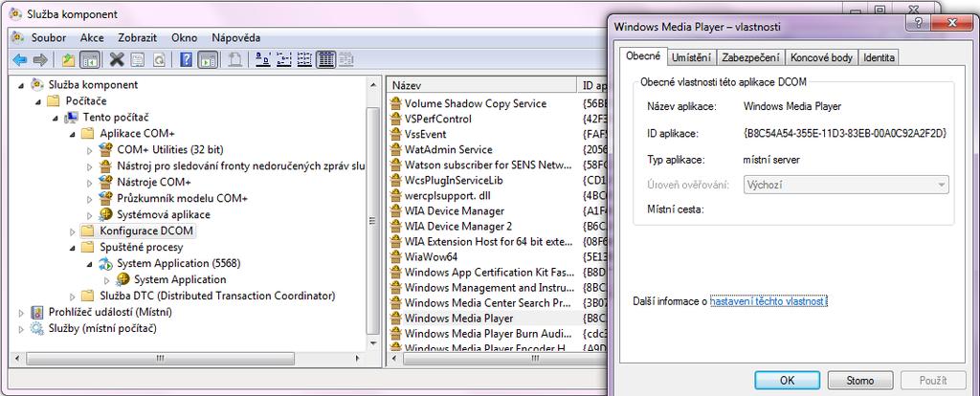Open the Akce menu
Viewport: 980px width, 396px height.
92,37
